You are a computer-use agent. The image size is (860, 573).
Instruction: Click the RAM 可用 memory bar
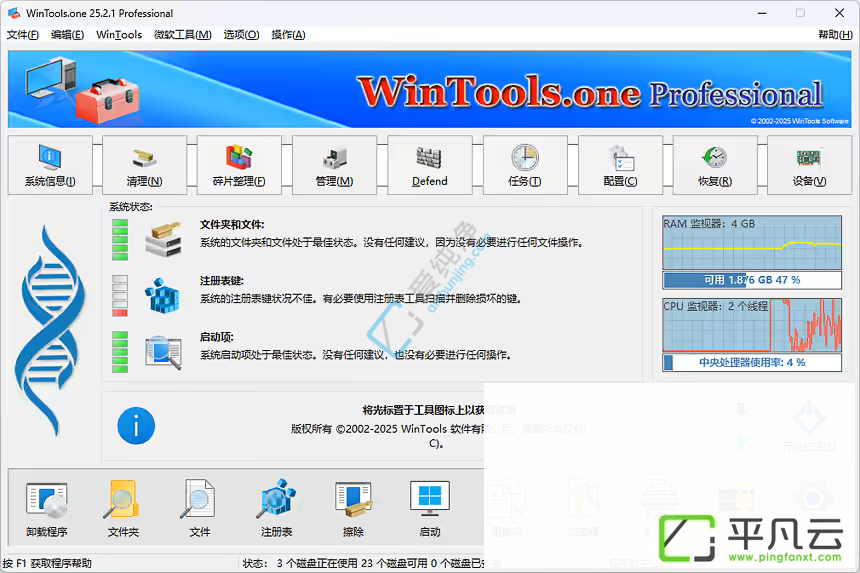(x=752, y=280)
